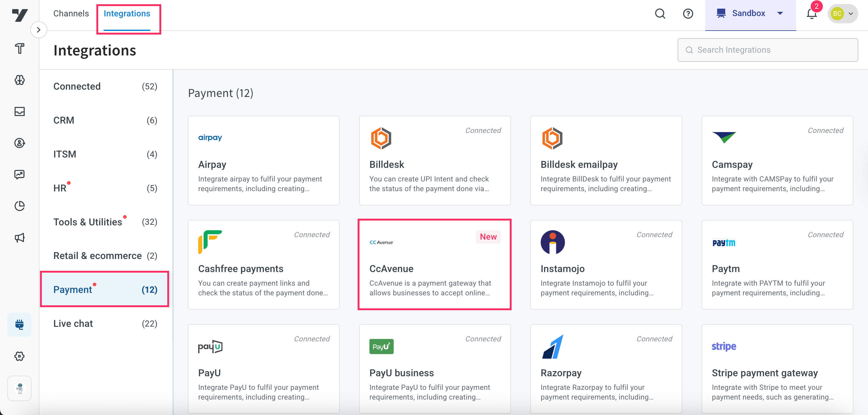Image resolution: width=868 pixels, height=415 pixels.
Task: Click the Connected label on Billdesk card
Action: (483, 130)
